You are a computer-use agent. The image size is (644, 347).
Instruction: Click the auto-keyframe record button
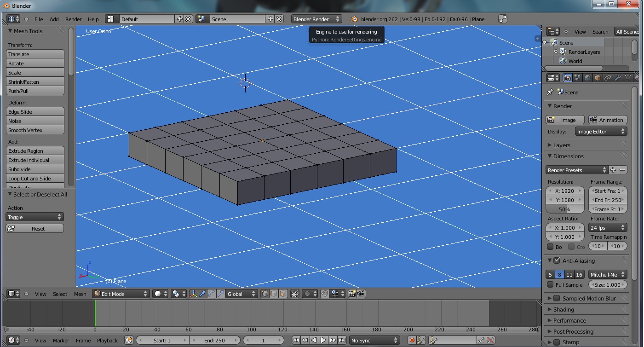[412, 340]
